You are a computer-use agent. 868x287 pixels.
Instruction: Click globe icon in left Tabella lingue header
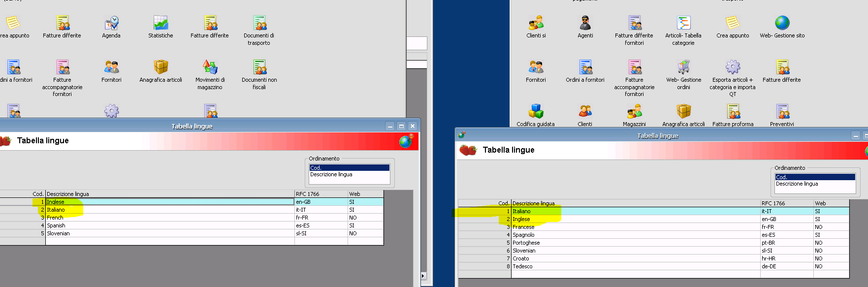[406, 141]
